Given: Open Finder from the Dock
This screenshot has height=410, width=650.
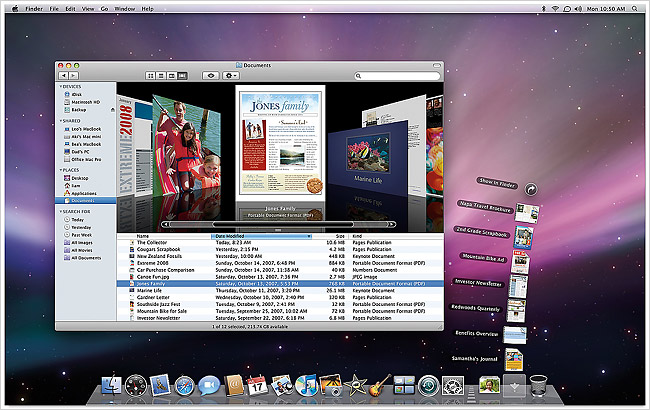Looking at the screenshot, I should coord(112,384).
